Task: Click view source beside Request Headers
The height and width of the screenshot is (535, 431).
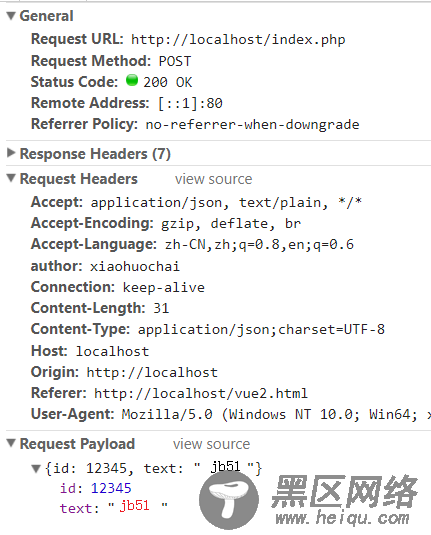Action: click(214, 179)
